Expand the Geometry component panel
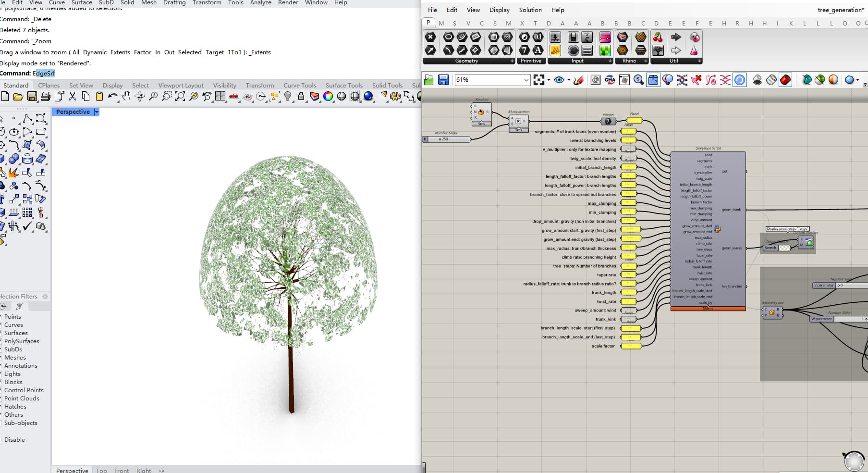 point(512,61)
